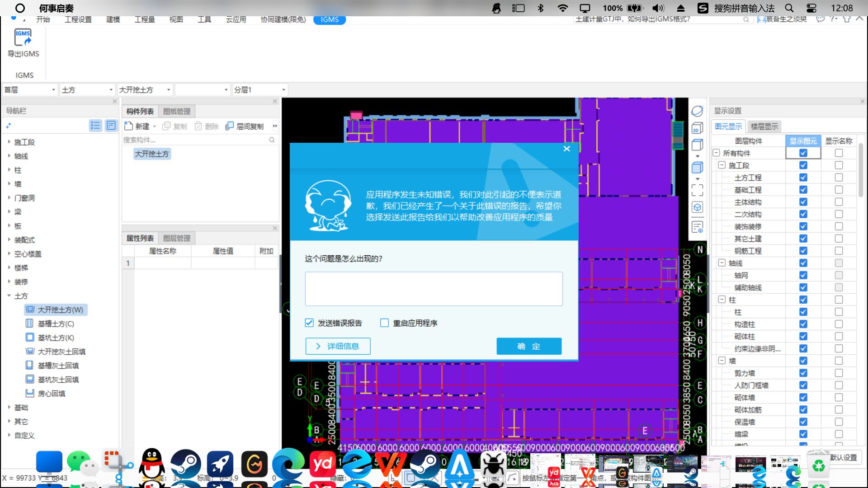
Task: Open the 土方 category dropdown
Action: tap(87, 90)
